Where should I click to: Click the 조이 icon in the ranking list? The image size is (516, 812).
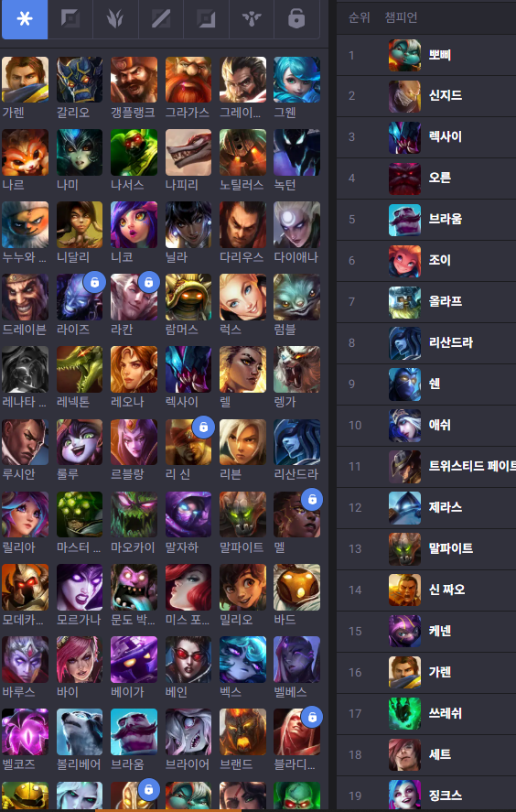[x=404, y=261]
